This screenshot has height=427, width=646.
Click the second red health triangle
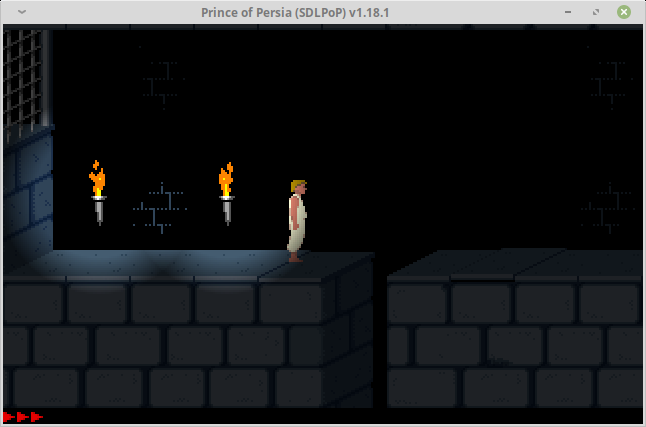click(x=23, y=417)
